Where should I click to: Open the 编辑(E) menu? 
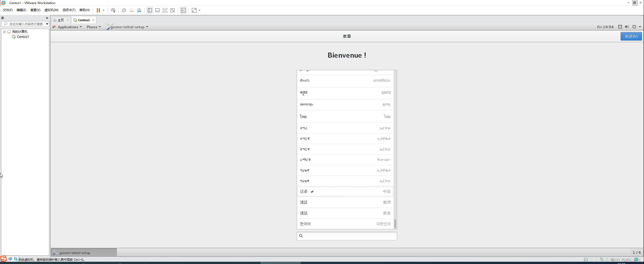21,10
